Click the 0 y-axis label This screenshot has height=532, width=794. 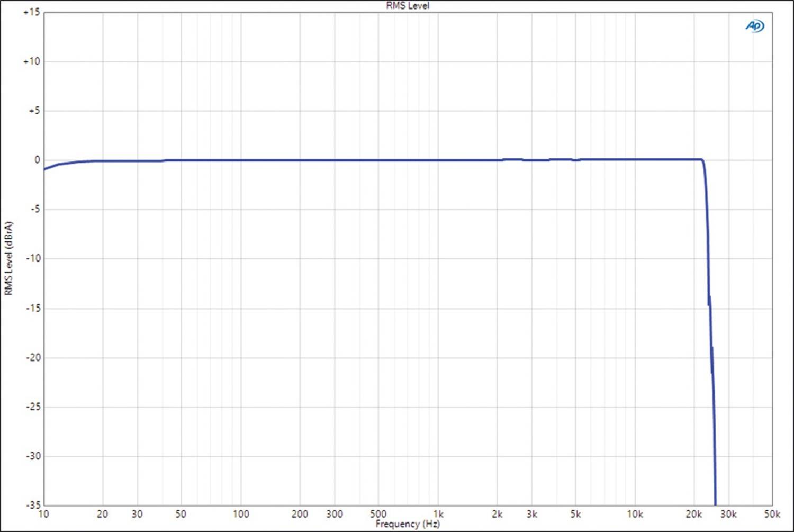pyautogui.click(x=37, y=160)
